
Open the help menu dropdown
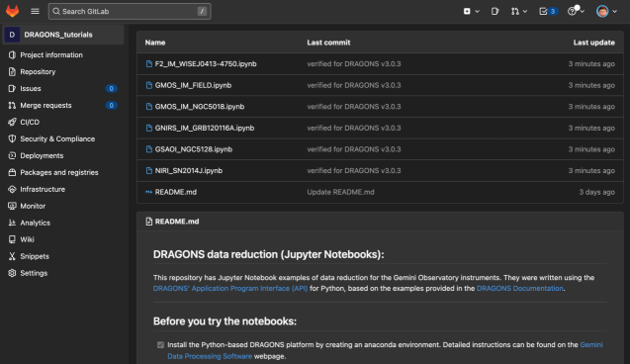[576, 11]
